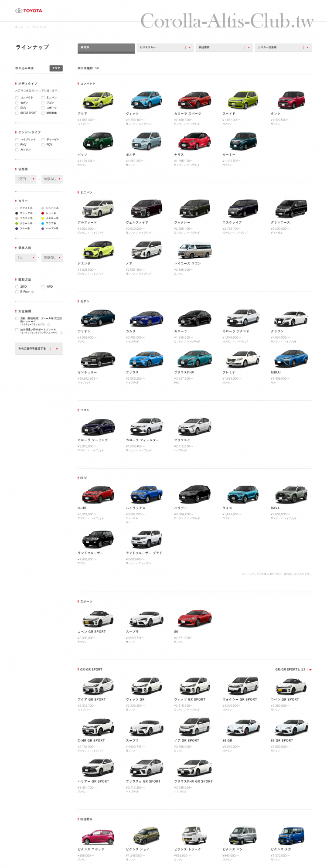327x868 pixels.
Task: Check the 4WD drive method checkbox
Action: (43, 287)
